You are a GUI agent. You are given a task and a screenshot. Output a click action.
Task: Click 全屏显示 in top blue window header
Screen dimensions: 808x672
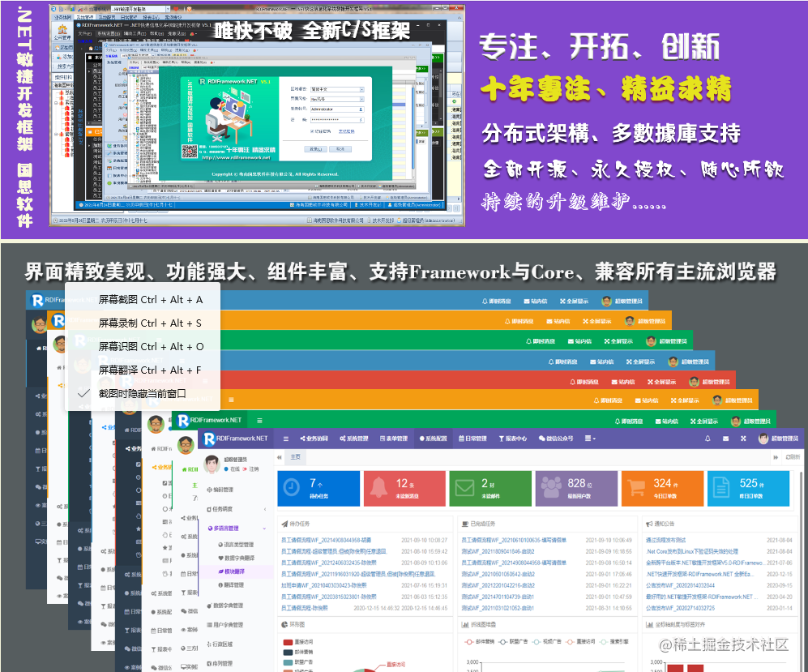pyautogui.click(x=574, y=301)
